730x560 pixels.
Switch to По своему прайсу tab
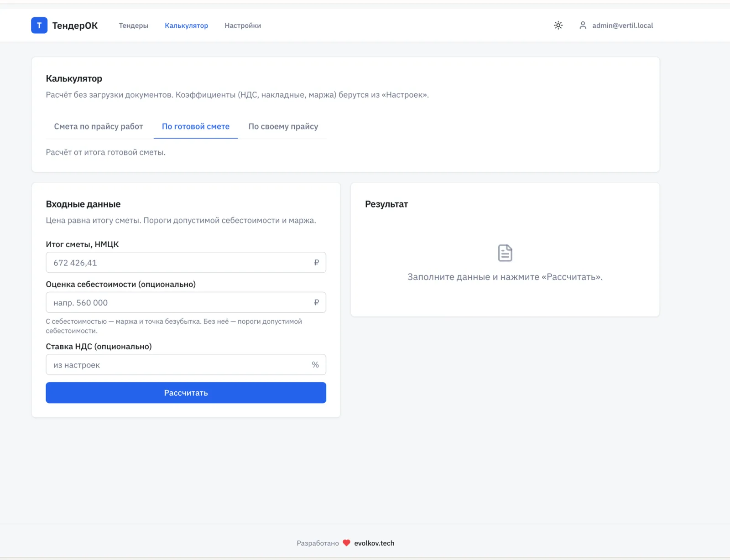283,126
